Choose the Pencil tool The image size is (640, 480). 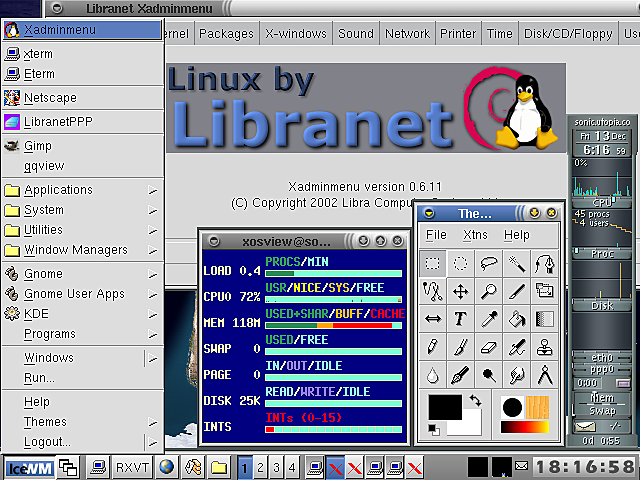coord(433,347)
